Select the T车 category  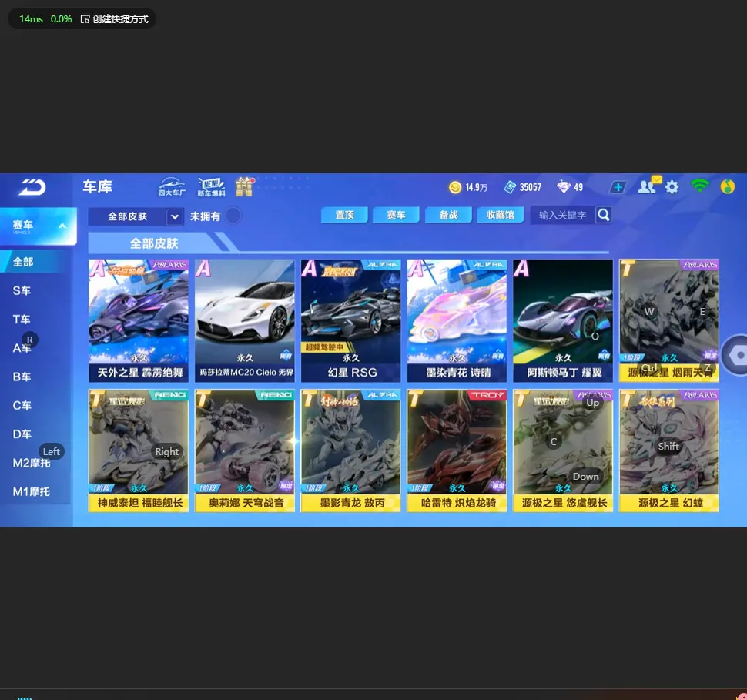(22, 320)
